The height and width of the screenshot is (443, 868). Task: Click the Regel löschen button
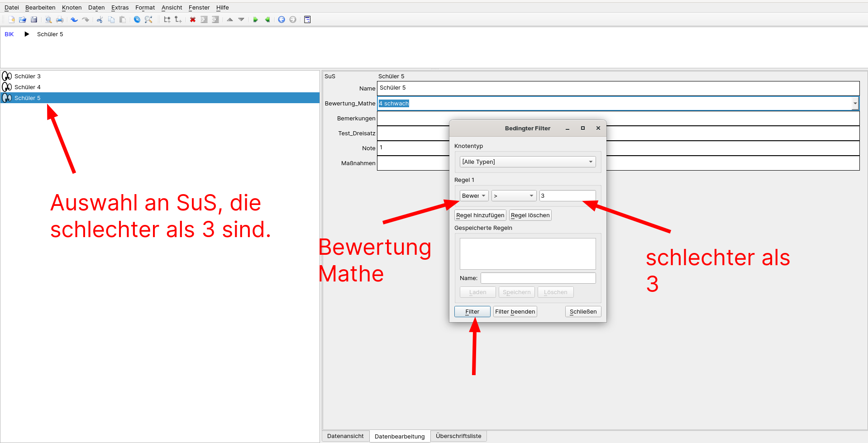[x=530, y=215]
